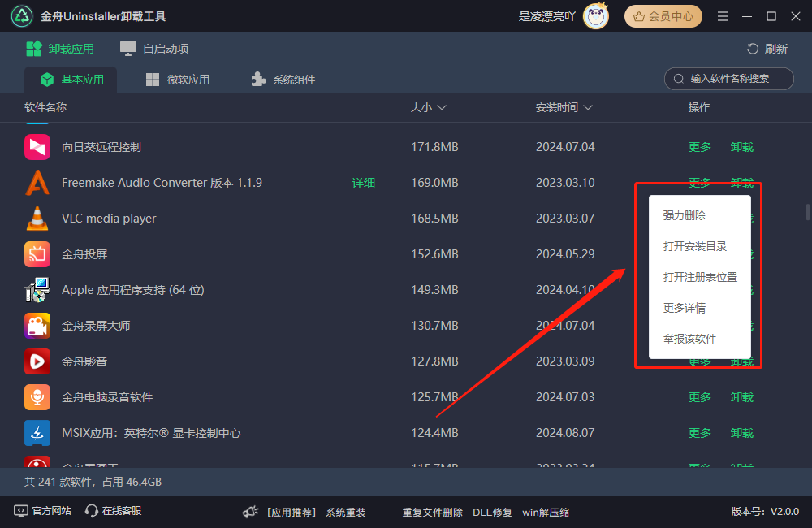Click the Freemake Audio Converter icon

point(37,182)
